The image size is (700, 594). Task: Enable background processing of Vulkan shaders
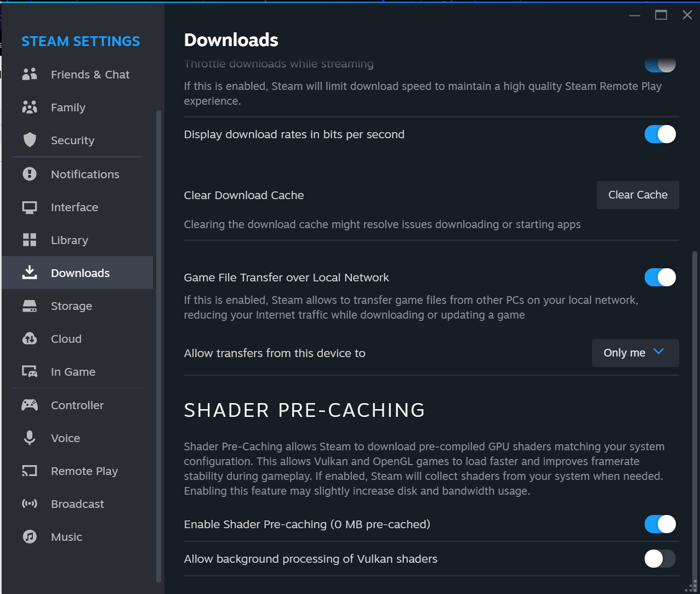click(660, 559)
